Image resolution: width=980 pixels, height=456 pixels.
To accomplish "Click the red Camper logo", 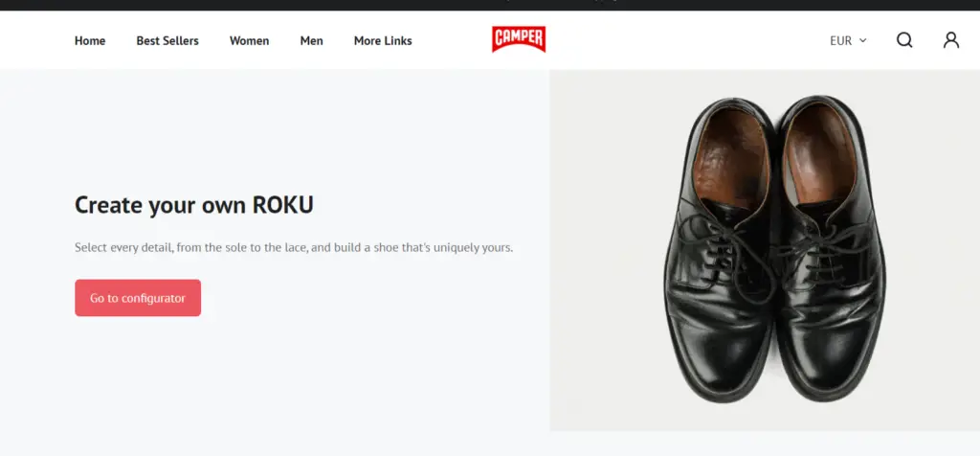I will coord(519,39).
